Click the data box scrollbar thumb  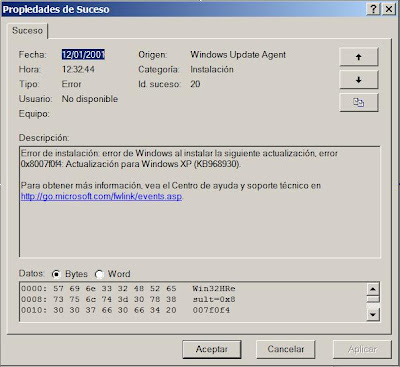373,299
